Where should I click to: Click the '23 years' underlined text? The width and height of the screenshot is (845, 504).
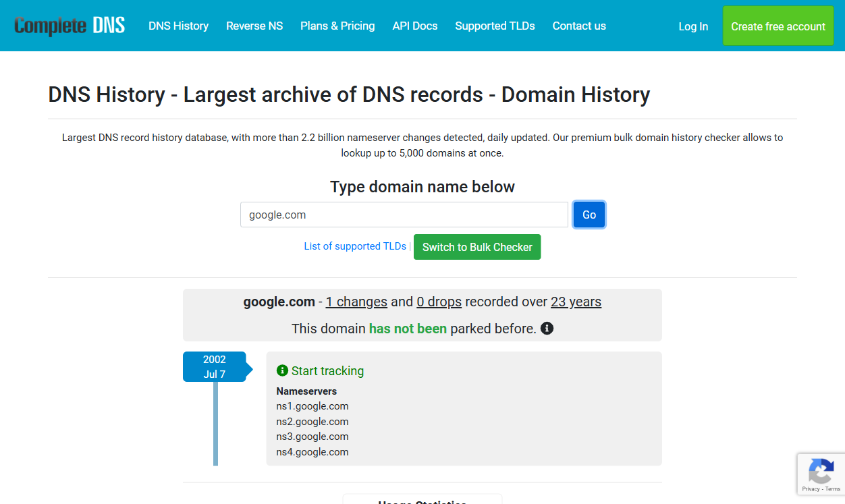pyautogui.click(x=576, y=302)
